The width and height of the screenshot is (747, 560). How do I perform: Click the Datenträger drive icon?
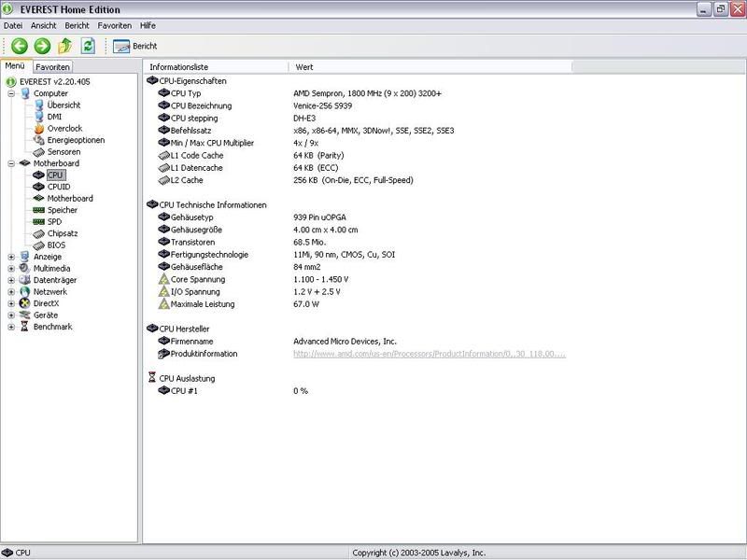(25, 280)
